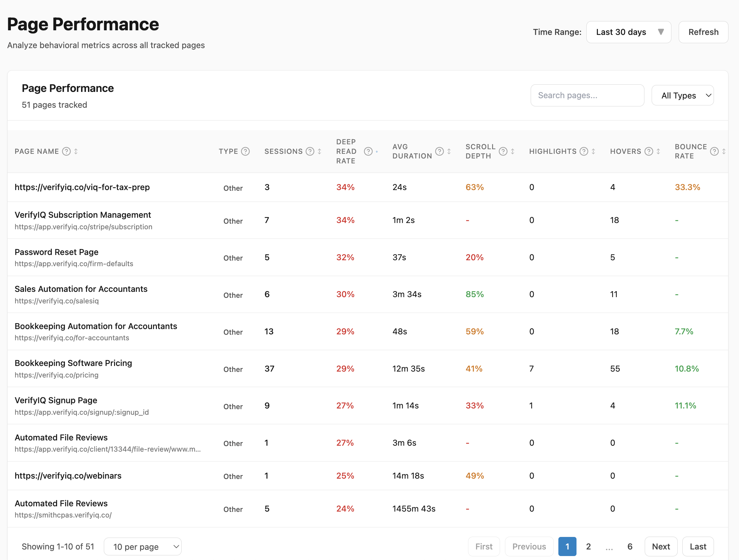Image resolution: width=739 pixels, height=560 pixels.
Task: Open the All Types filter dropdown
Action: click(682, 95)
